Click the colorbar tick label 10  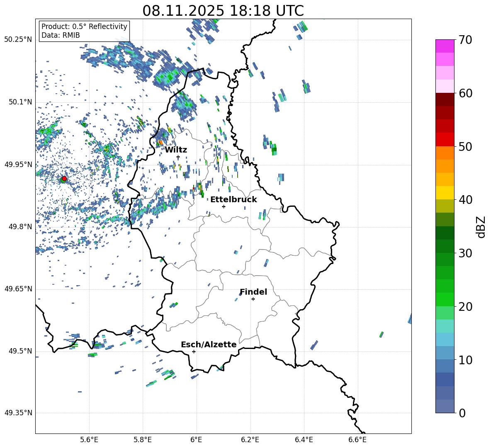pos(465,360)
